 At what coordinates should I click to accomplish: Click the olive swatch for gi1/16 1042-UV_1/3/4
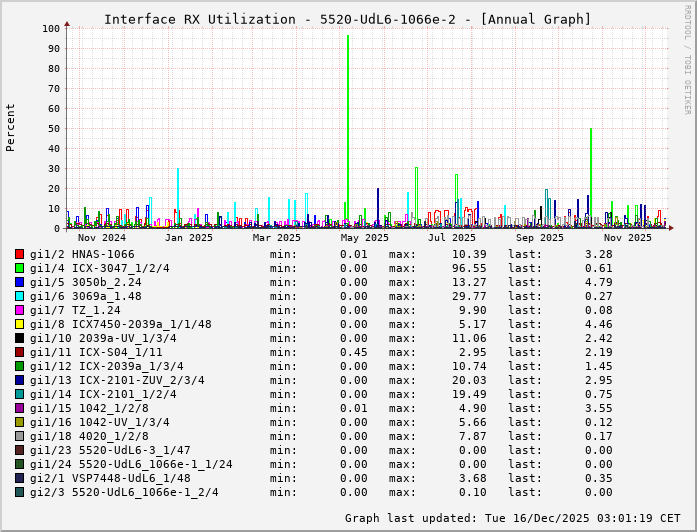[x=19, y=422]
